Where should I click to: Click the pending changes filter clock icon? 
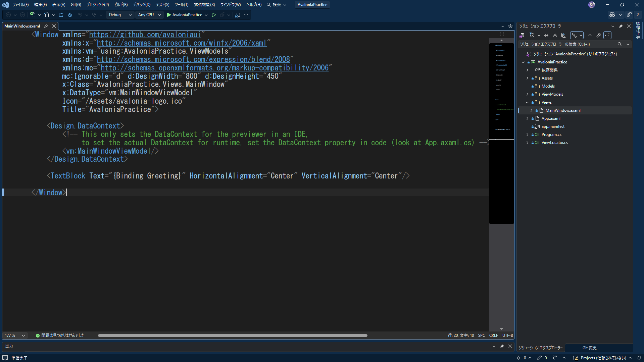[x=532, y=35]
